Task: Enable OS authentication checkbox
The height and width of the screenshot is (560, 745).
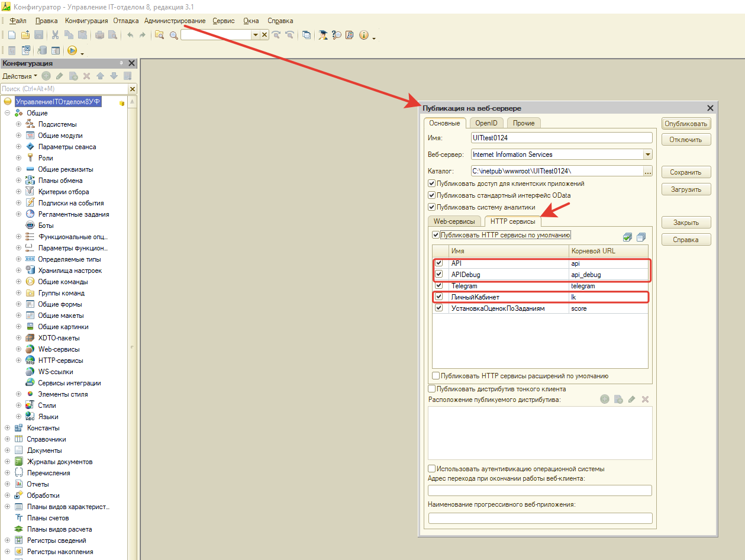Action: [x=431, y=469]
